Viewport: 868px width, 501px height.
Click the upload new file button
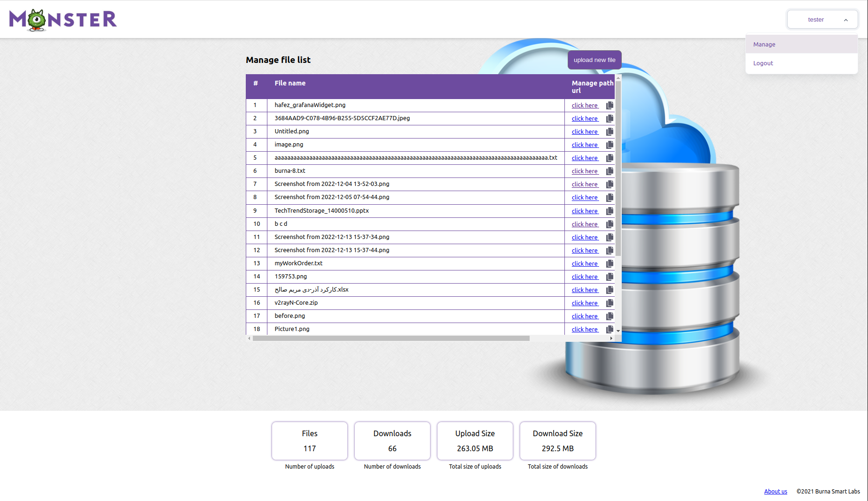(594, 60)
